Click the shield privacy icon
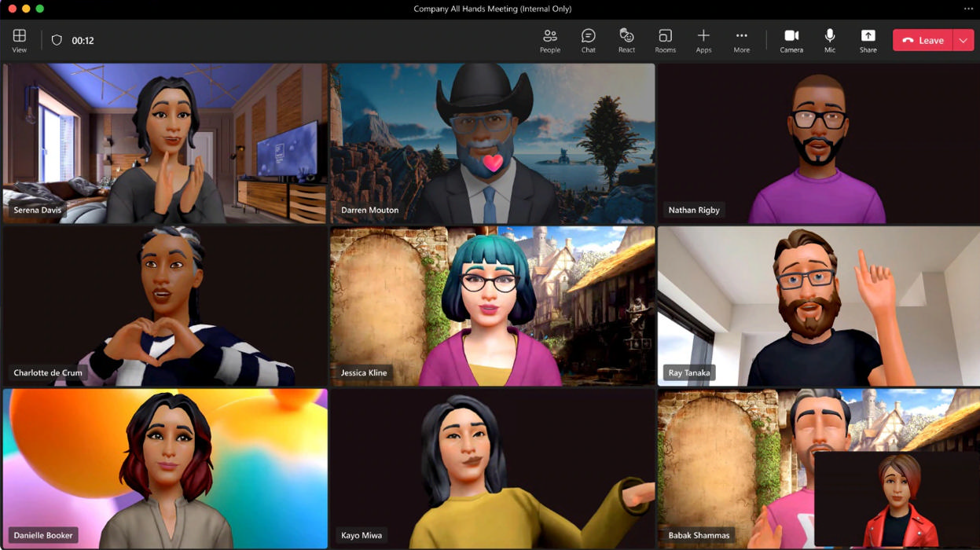 [x=57, y=40]
